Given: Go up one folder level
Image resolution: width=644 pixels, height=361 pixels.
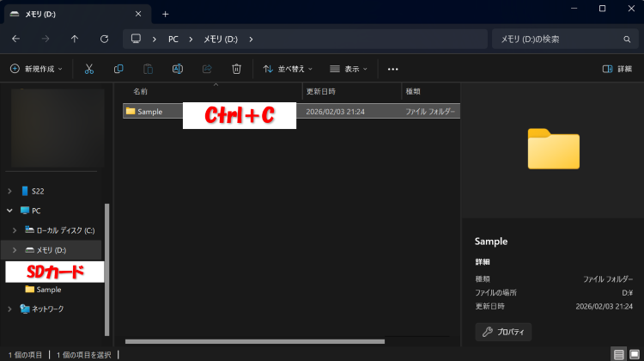Looking at the screenshot, I should click(75, 39).
